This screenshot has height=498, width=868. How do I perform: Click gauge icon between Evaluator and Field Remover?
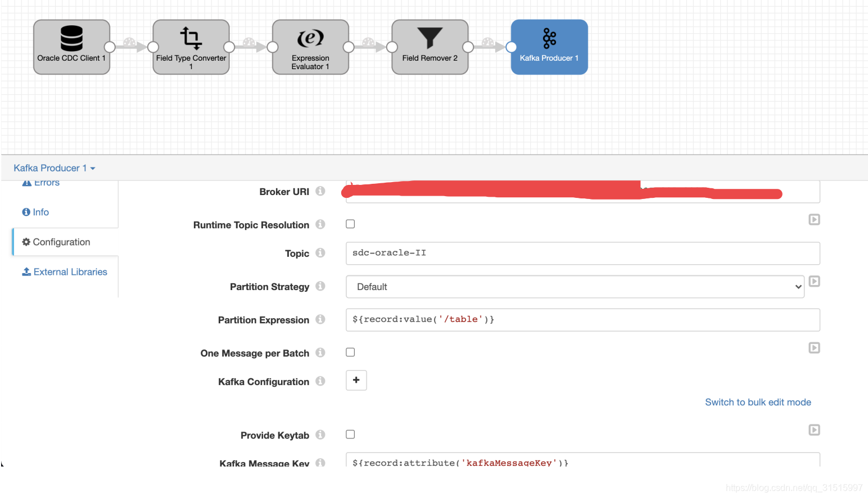[368, 43]
